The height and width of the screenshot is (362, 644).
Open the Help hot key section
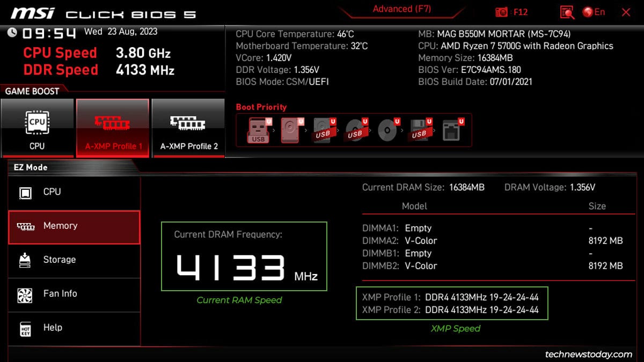(74, 328)
